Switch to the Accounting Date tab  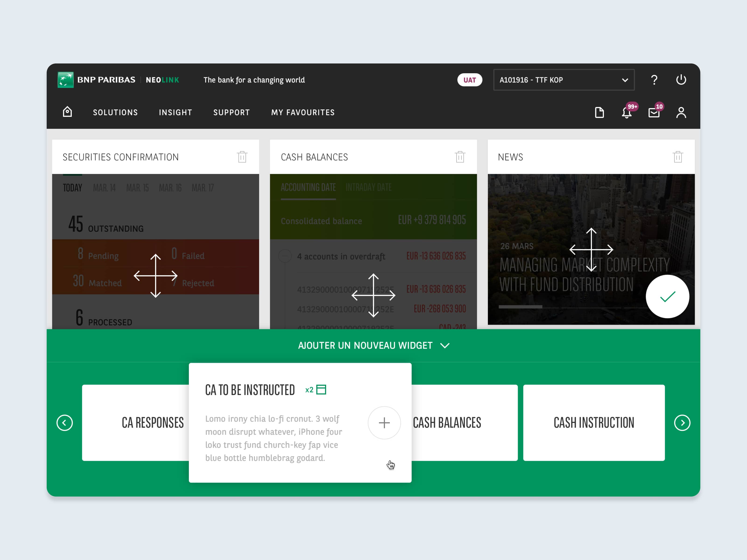pos(308,187)
